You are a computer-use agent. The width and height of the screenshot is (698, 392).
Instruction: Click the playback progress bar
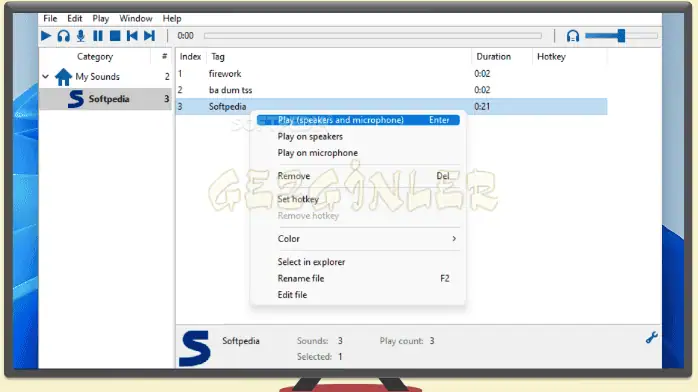[x=373, y=36]
